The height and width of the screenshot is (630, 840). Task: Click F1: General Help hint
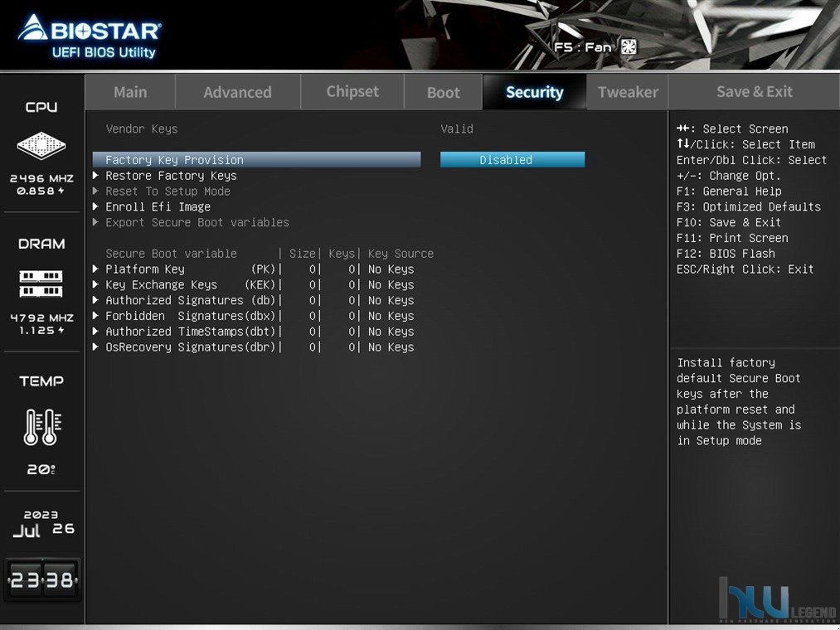pos(729,191)
